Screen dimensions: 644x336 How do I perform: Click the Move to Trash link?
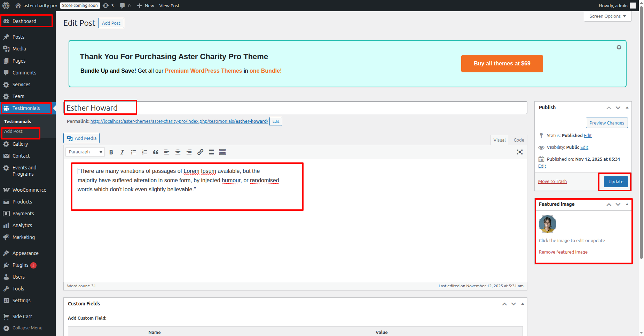(x=552, y=182)
